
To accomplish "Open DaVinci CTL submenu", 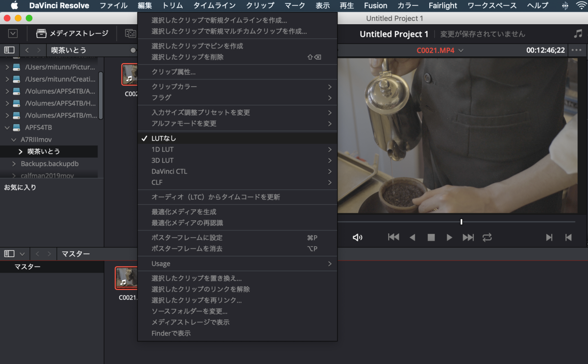I will tap(237, 171).
